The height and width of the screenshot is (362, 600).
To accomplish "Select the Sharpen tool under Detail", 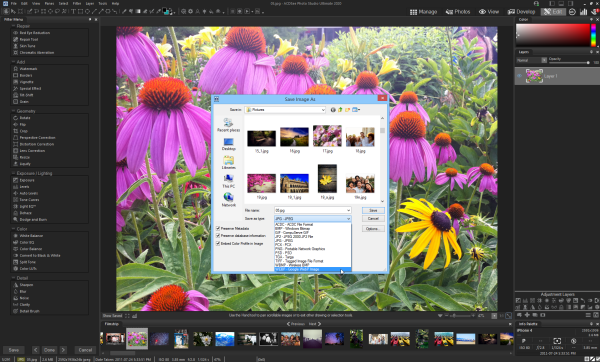I will pos(26,285).
